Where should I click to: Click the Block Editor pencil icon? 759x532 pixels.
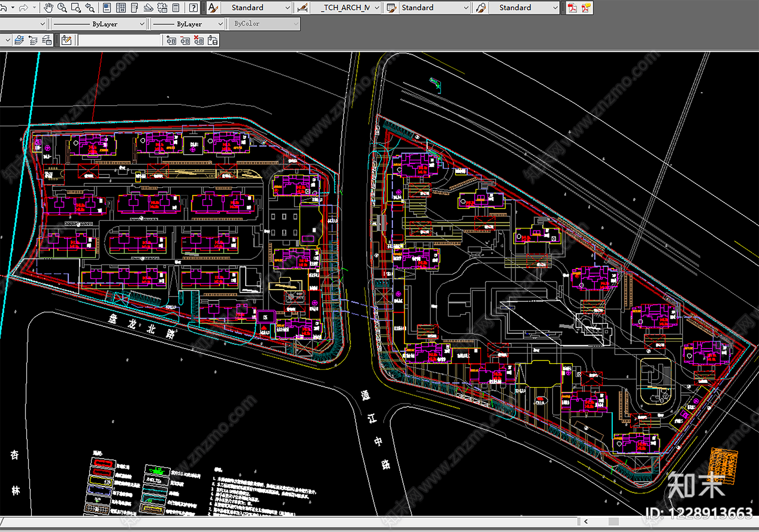(66, 40)
